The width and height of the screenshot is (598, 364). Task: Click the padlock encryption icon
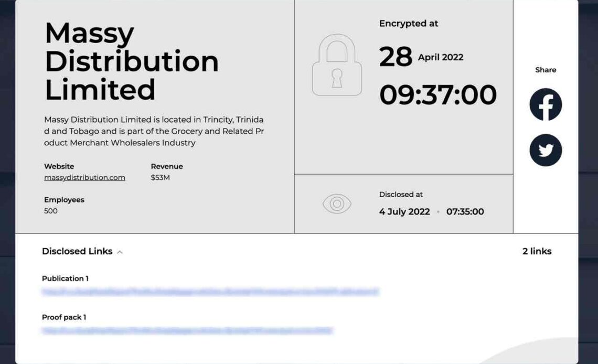coord(337,65)
